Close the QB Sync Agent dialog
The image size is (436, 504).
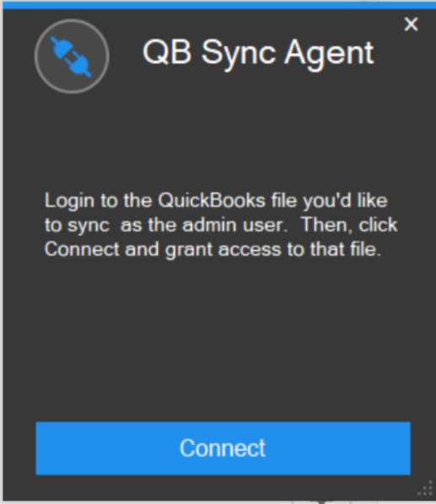pyautogui.click(x=411, y=24)
